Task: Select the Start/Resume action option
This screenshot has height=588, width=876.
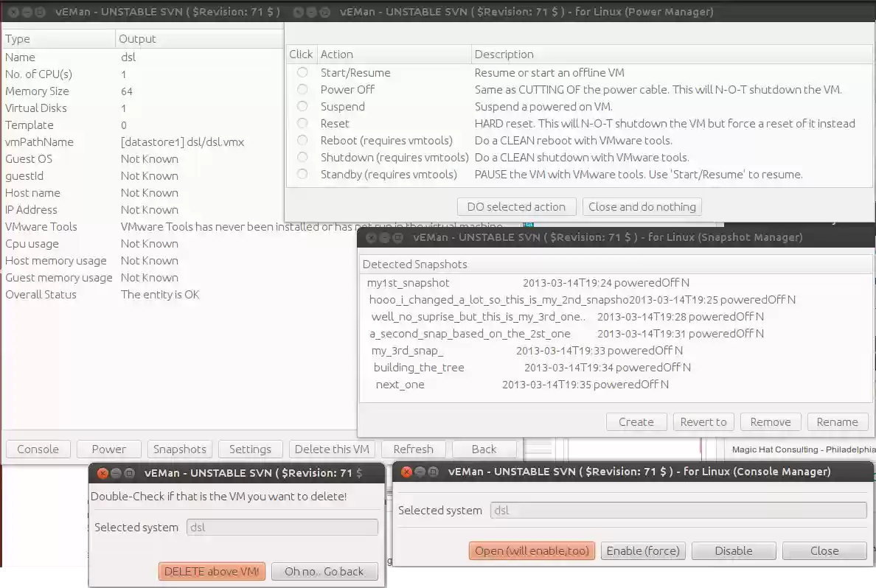Action: pyautogui.click(x=302, y=72)
